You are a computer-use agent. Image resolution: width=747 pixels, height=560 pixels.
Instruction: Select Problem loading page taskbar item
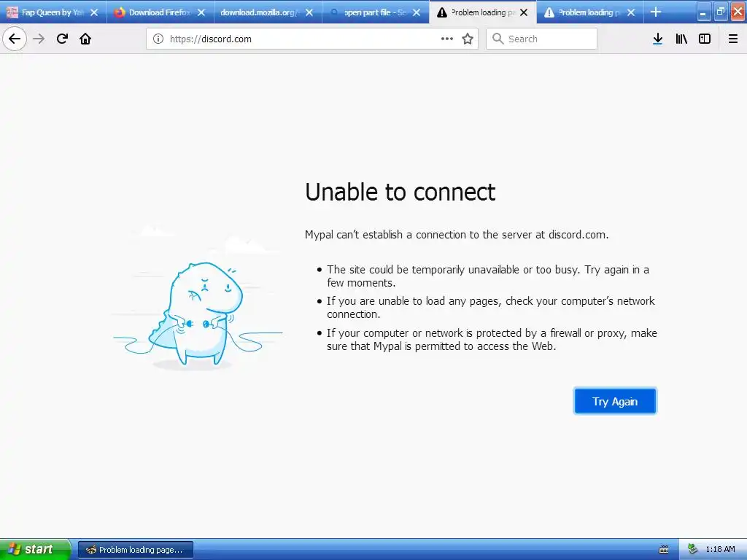pyautogui.click(x=135, y=550)
